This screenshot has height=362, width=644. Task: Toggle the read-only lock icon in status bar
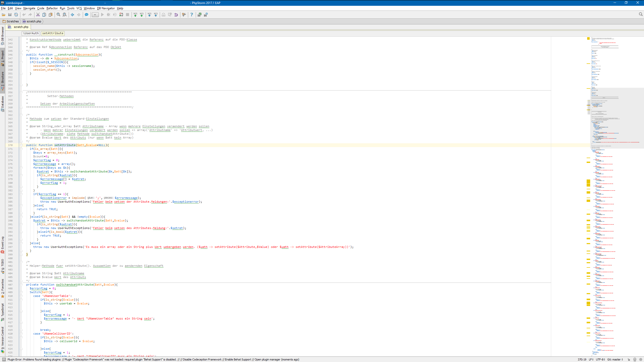coord(629,359)
